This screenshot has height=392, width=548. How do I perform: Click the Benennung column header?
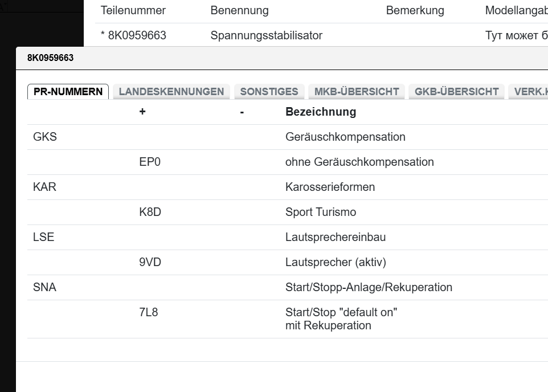pyautogui.click(x=239, y=10)
